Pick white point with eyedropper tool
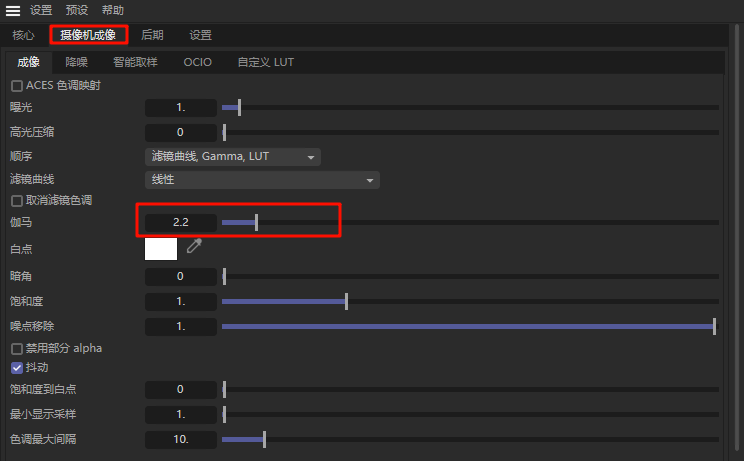This screenshot has height=461, width=744. pos(194,246)
